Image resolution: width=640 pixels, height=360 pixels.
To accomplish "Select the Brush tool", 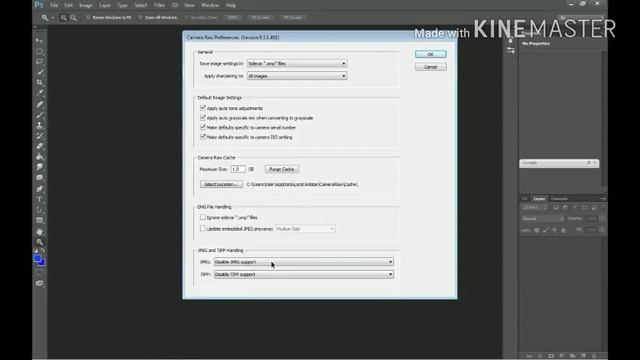I will [x=39, y=115].
